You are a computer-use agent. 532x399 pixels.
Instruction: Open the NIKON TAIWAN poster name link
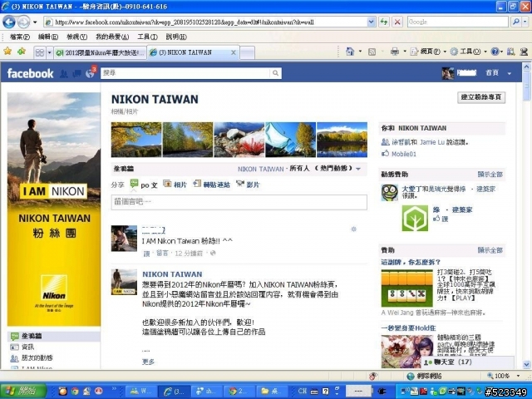coord(172,274)
